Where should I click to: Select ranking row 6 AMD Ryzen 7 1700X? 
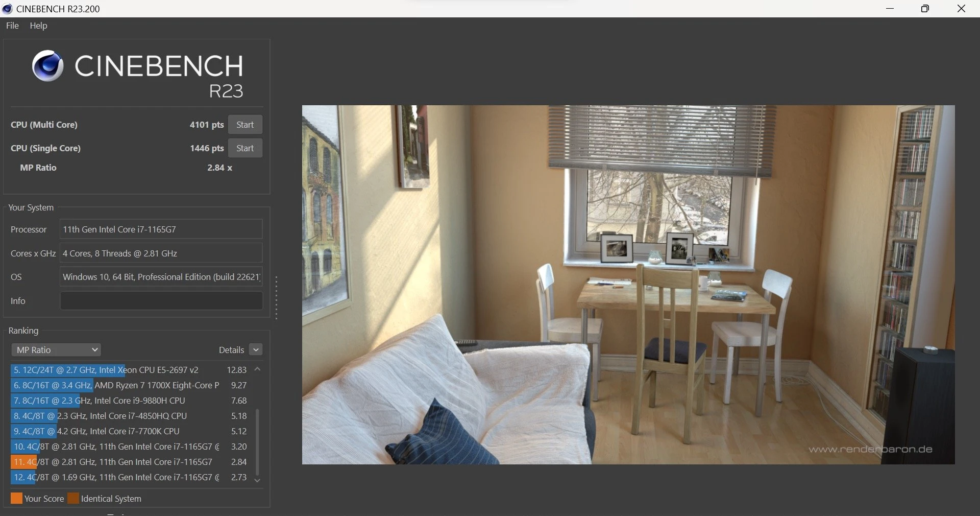pos(130,385)
